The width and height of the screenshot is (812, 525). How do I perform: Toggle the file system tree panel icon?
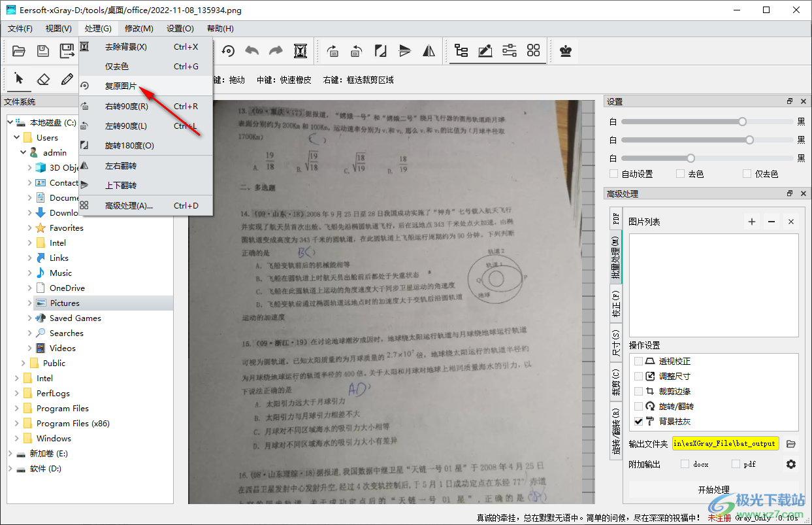[x=461, y=50]
